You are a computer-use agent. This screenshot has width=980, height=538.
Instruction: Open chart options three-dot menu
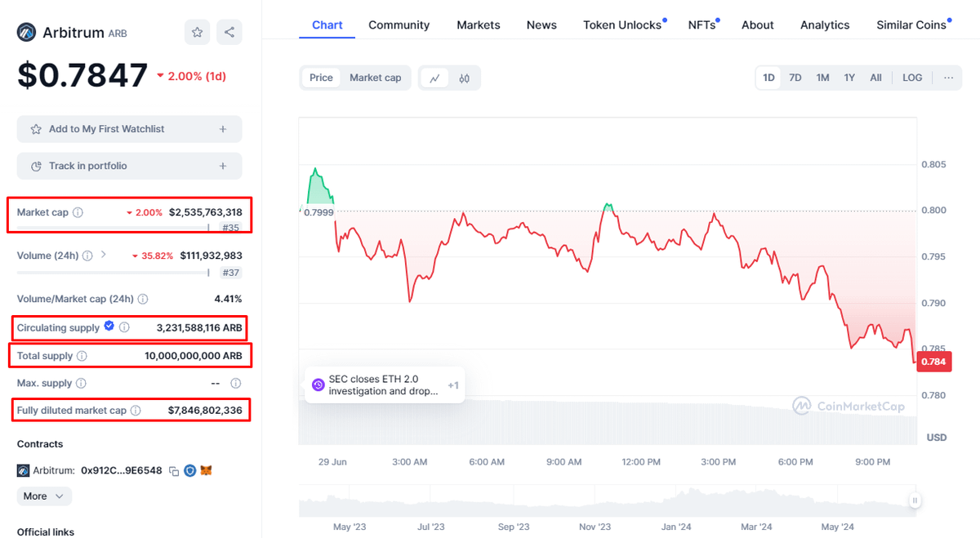[x=948, y=78]
